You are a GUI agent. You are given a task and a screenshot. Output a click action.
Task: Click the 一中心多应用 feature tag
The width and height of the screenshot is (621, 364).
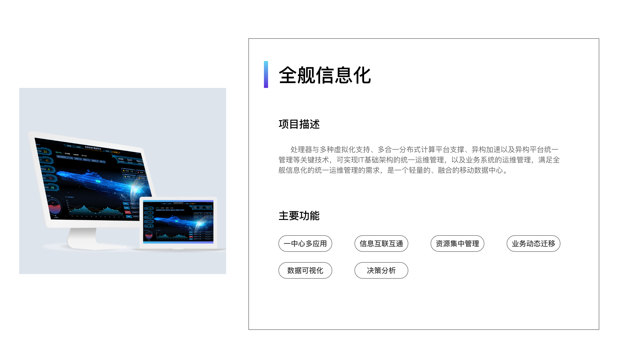pyautogui.click(x=305, y=244)
